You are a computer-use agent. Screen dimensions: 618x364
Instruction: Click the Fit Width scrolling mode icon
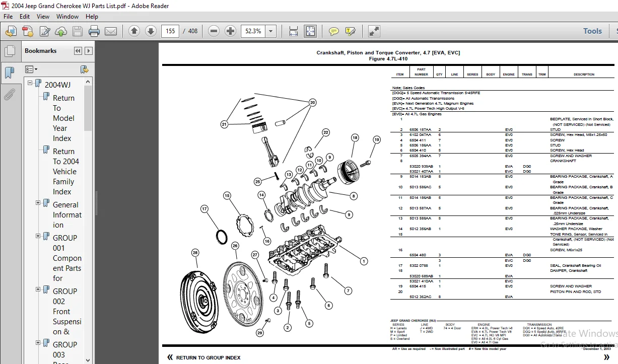(293, 31)
